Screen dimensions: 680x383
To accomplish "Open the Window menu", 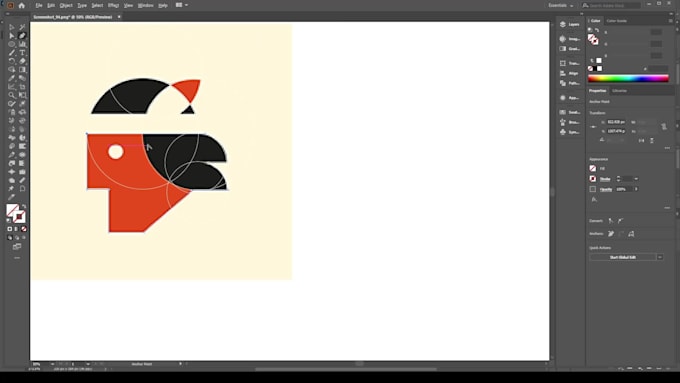I will coord(145,5).
